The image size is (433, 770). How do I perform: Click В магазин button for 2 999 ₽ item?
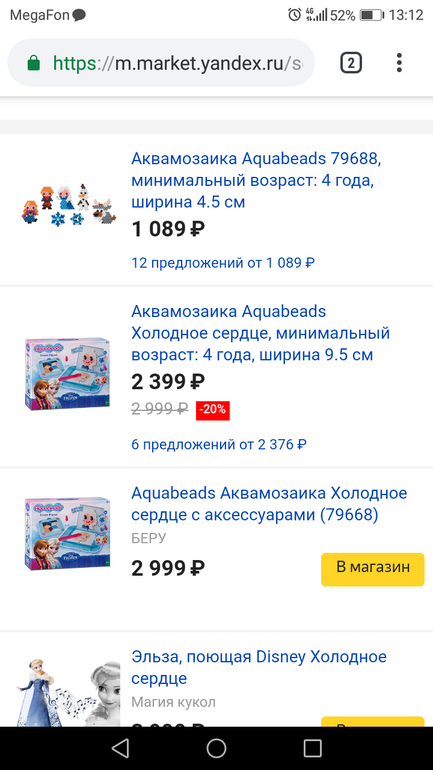pos(373,570)
